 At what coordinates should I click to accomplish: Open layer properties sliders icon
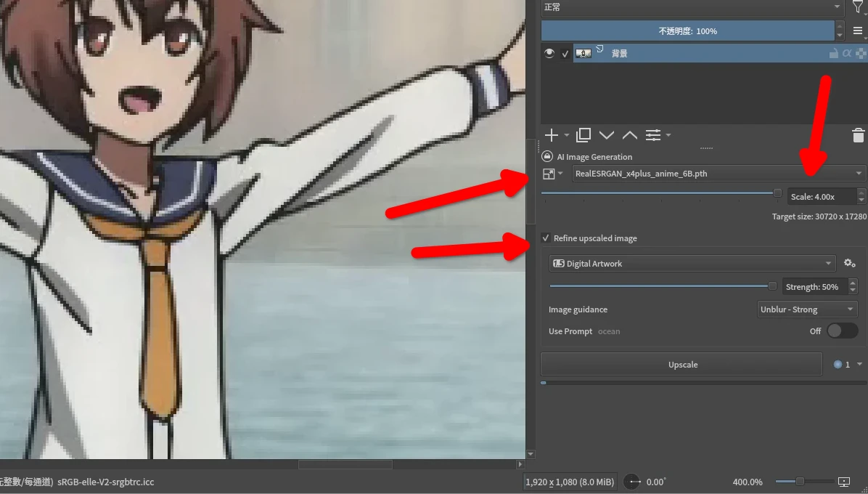pos(653,135)
